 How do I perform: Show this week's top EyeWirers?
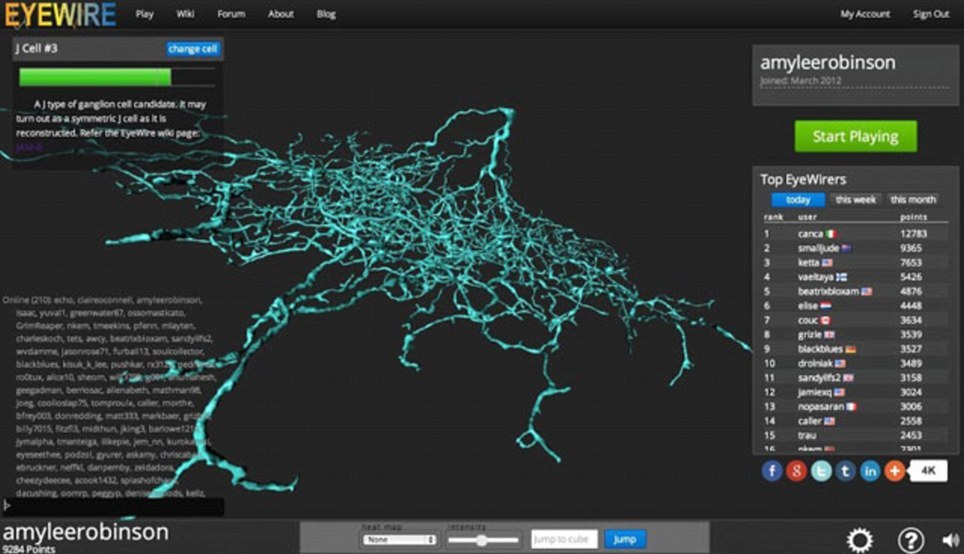point(855,200)
